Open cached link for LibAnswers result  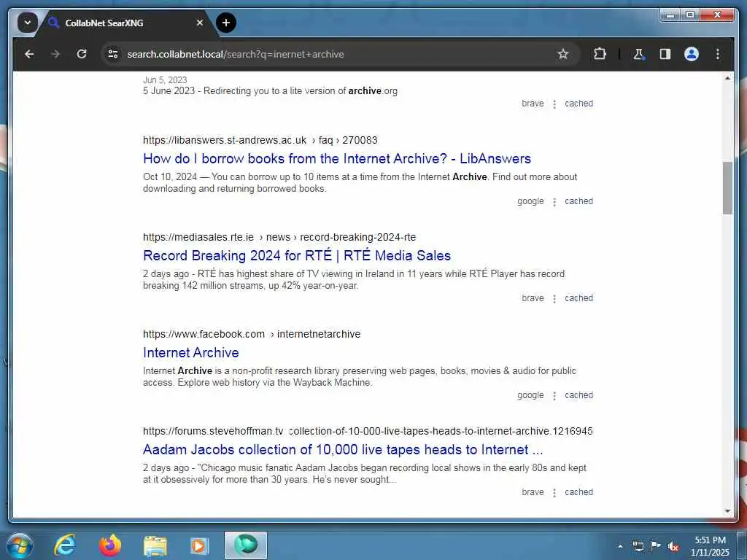point(578,201)
